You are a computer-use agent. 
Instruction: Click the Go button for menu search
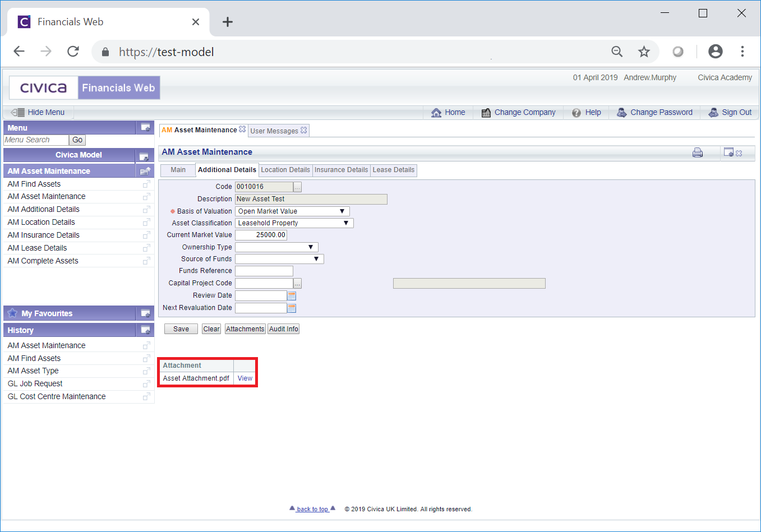point(77,140)
